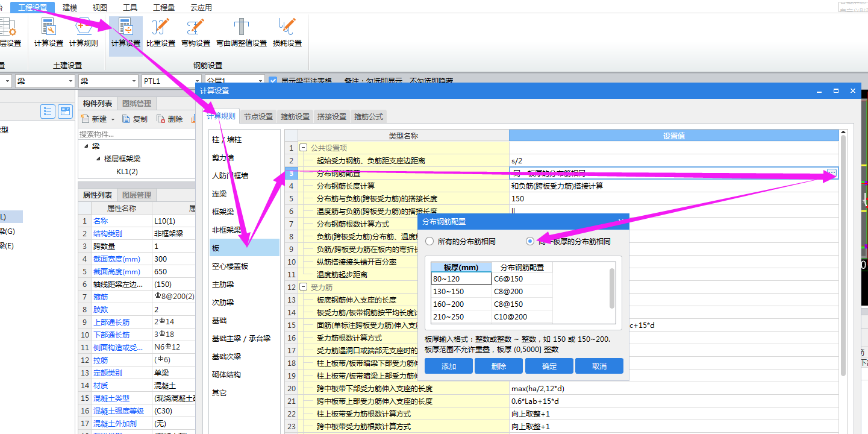
Task: Select 板 in the category list
Action: click(244, 248)
